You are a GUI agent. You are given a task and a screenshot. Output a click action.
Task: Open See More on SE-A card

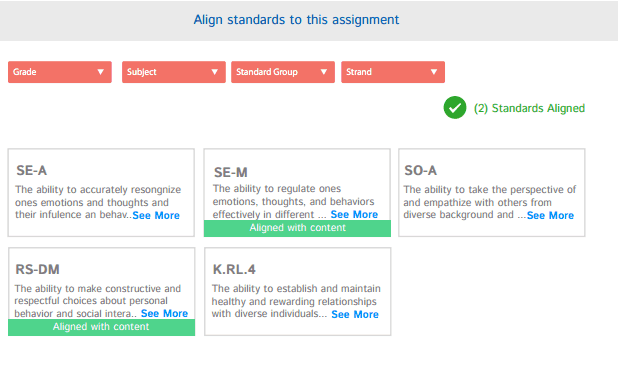coord(156,215)
